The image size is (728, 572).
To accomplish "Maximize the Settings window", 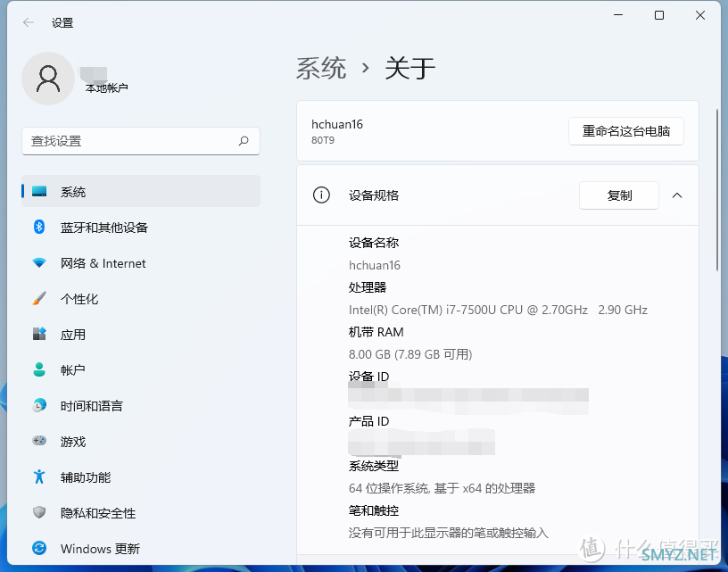I will coord(658,15).
